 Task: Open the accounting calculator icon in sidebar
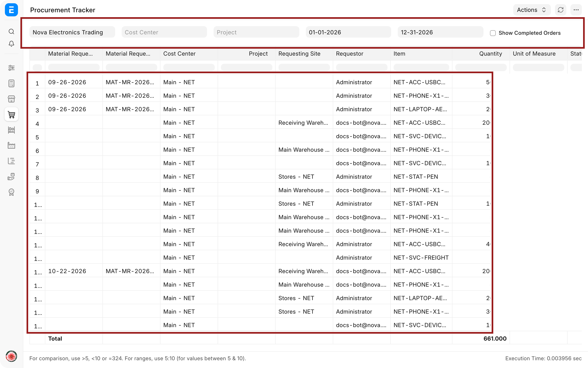click(11, 83)
